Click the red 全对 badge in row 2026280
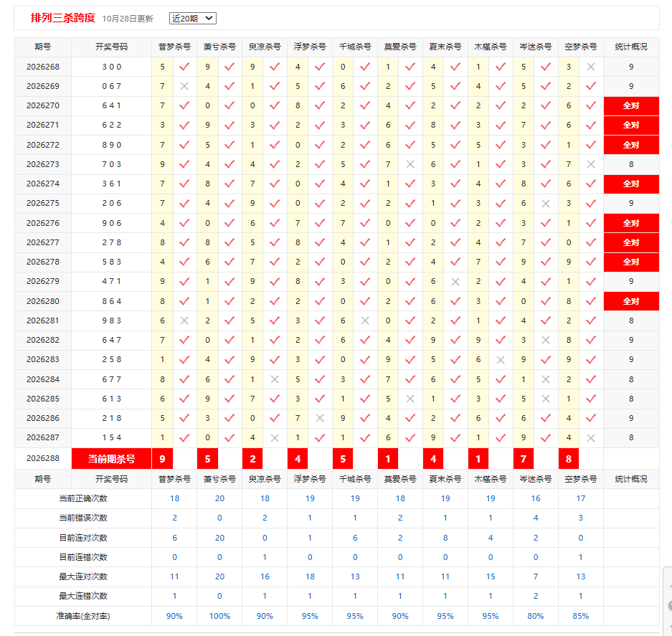 [x=631, y=301]
